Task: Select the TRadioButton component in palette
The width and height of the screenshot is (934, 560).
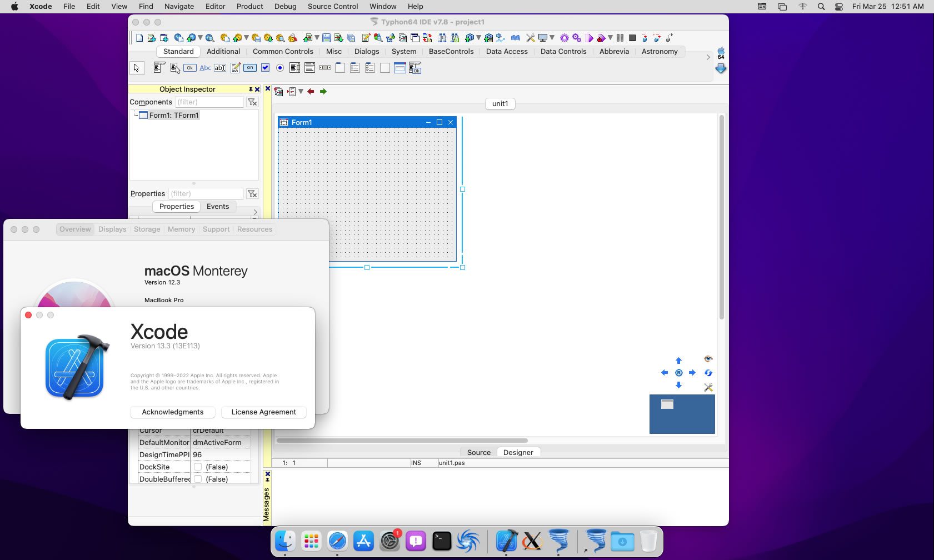Action: click(280, 68)
